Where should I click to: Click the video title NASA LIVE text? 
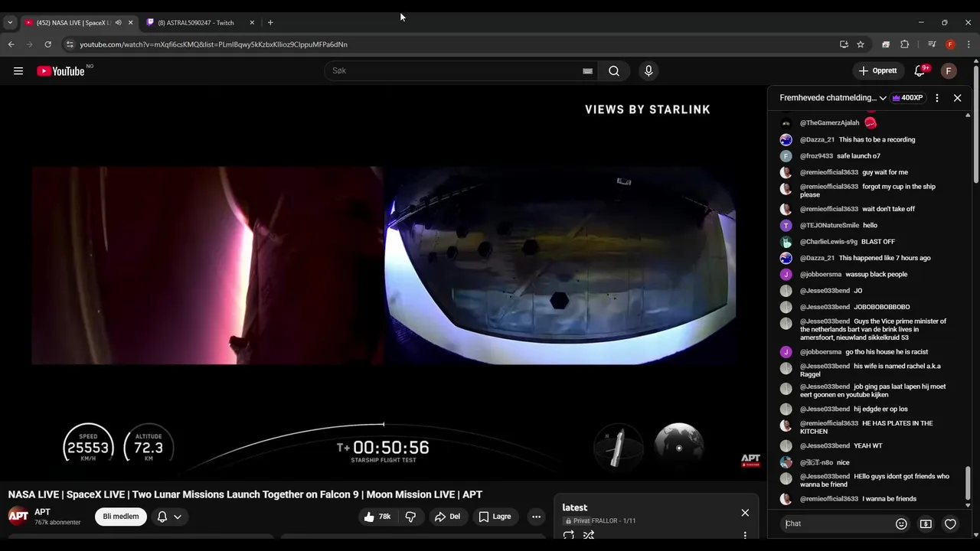245,494
